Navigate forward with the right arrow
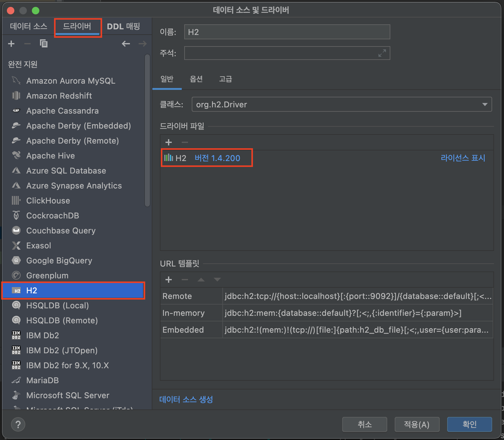 tap(142, 44)
